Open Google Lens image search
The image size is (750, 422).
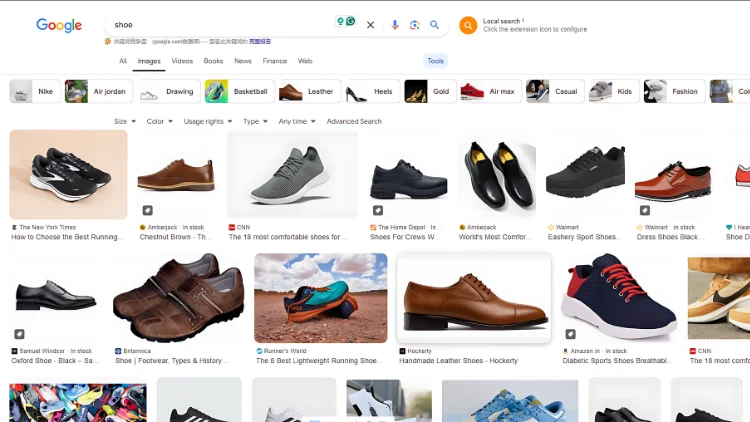[x=415, y=25]
